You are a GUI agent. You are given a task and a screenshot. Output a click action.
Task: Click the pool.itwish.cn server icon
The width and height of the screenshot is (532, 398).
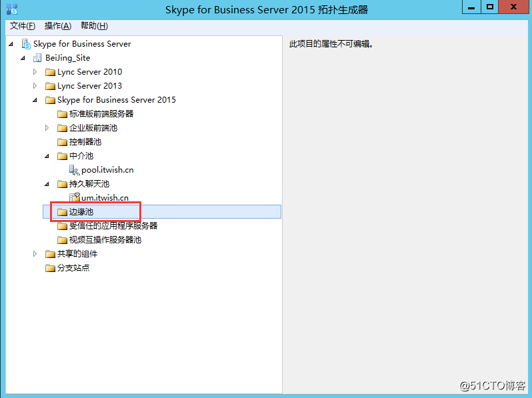pos(74,170)
